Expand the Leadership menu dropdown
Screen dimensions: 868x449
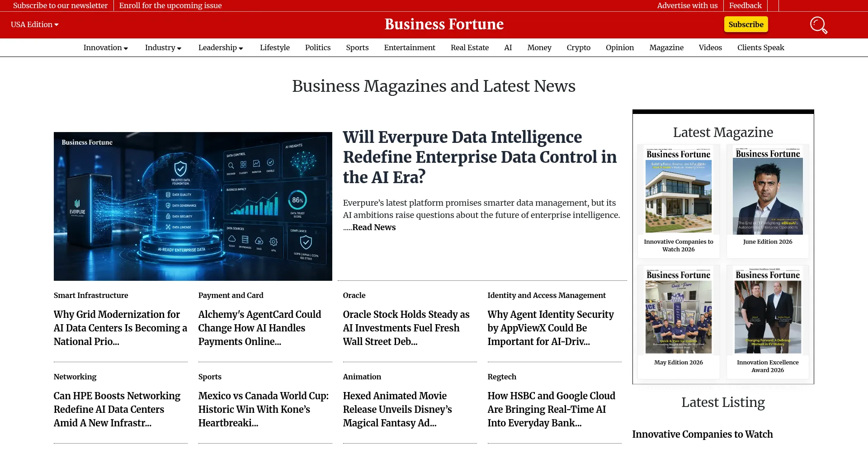click(221, 47)
